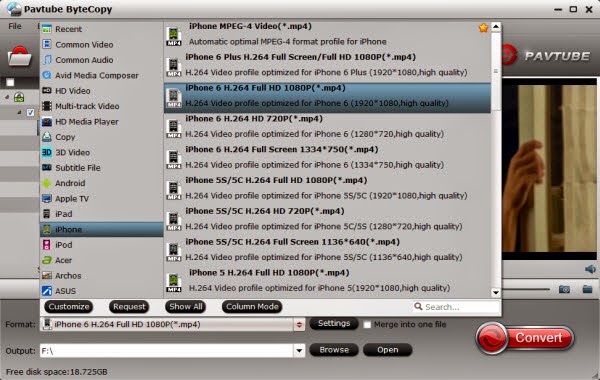Screen dimensions: 600x380
Task: Click the Android robot icon
Action: [x=47, y=183]
